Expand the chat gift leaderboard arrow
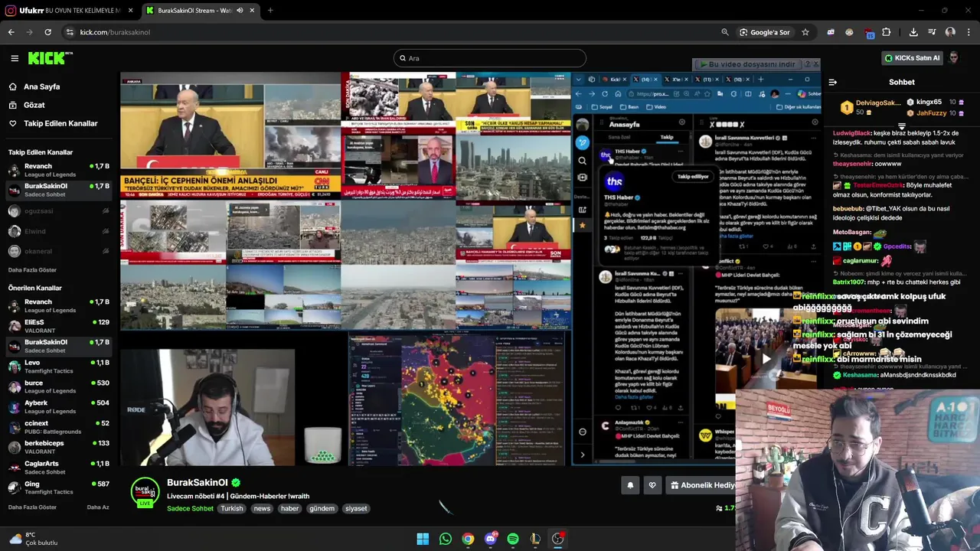This screenshot has height=551, width=980. 901,126
